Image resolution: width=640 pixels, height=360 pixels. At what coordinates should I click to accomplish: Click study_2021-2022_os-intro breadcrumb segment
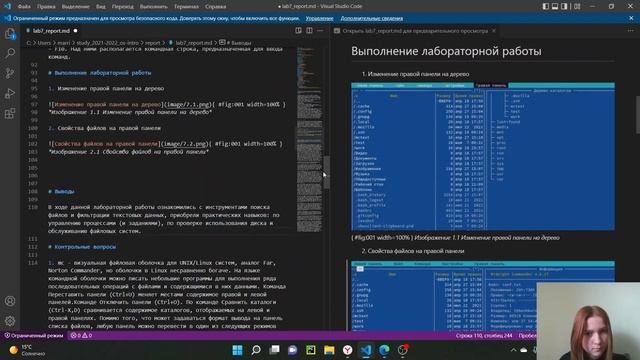pyautogui.click(x=107, y=42)
